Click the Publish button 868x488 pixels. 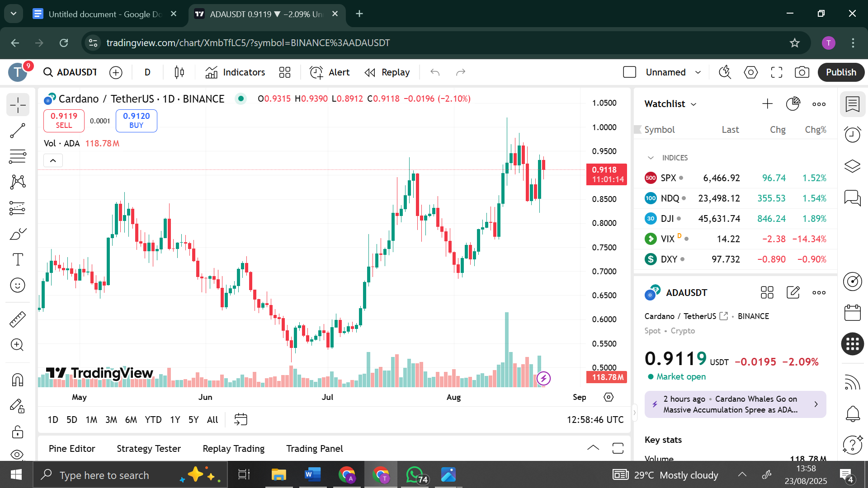pyautogui.click(x=841, y=72)
